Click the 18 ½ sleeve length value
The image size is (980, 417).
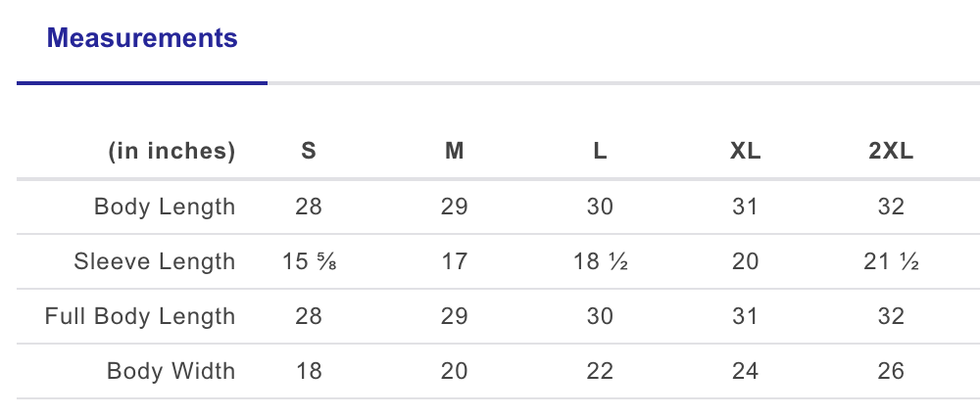point(600,261)
